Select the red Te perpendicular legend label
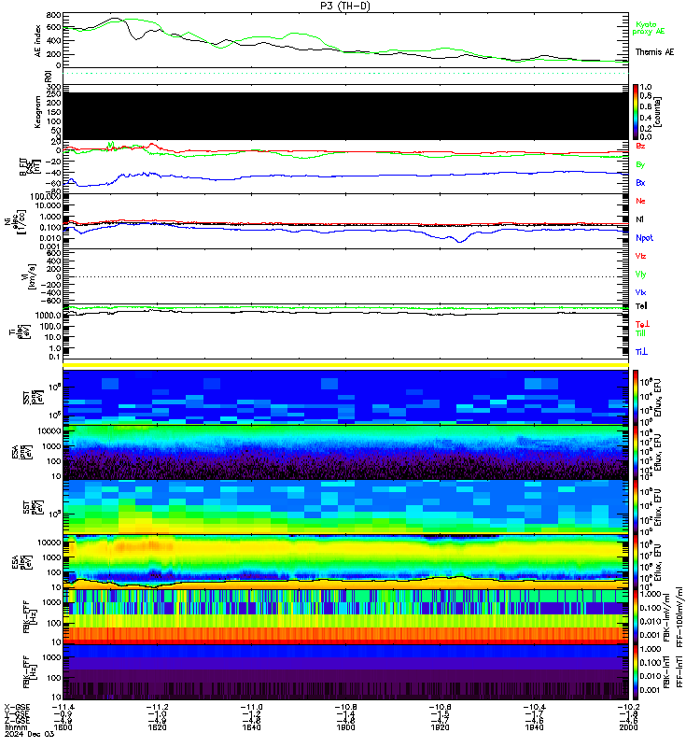This screenshot has width=700, height=747. tap(642, 324)
